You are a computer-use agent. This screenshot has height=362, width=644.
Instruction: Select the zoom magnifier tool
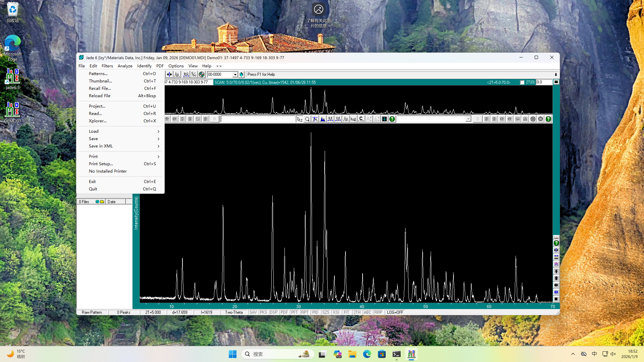point(307,119)
